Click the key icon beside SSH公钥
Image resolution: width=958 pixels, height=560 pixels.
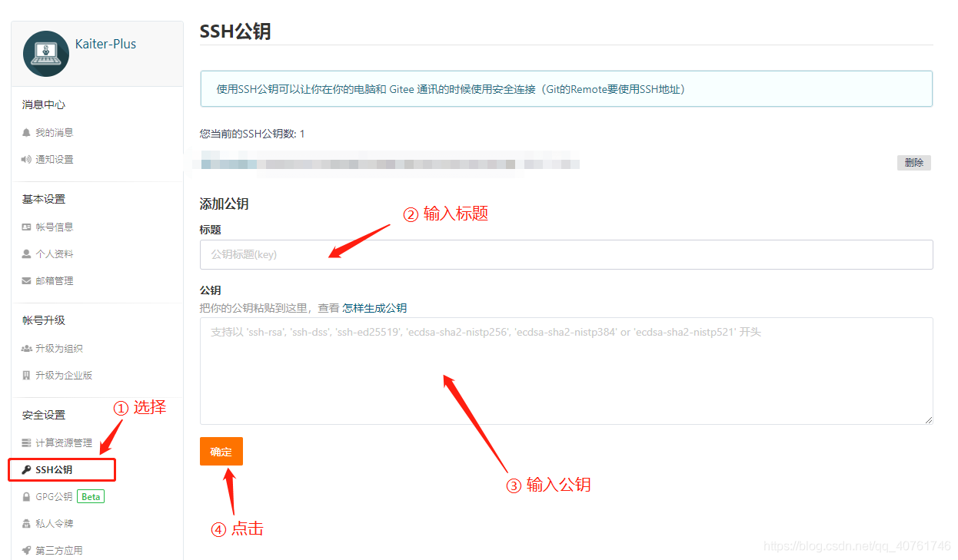26,469
